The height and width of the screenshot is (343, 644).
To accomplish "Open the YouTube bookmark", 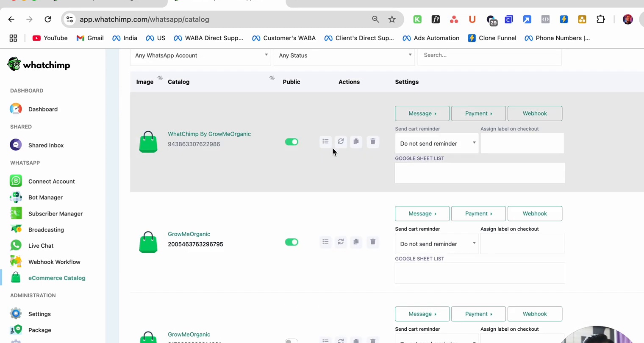I will (x=50, y=38).
